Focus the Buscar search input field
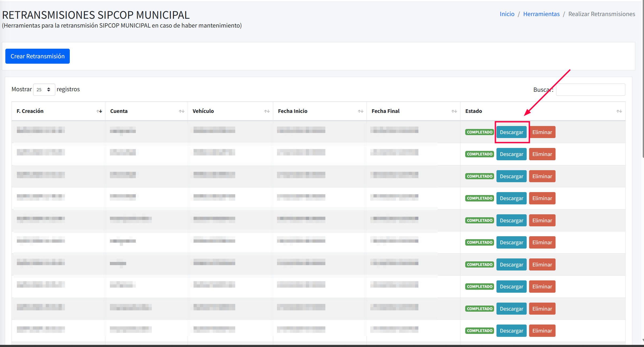Viewport: 644px width, 347px height. pyautogui.click(x=590, y=90)
